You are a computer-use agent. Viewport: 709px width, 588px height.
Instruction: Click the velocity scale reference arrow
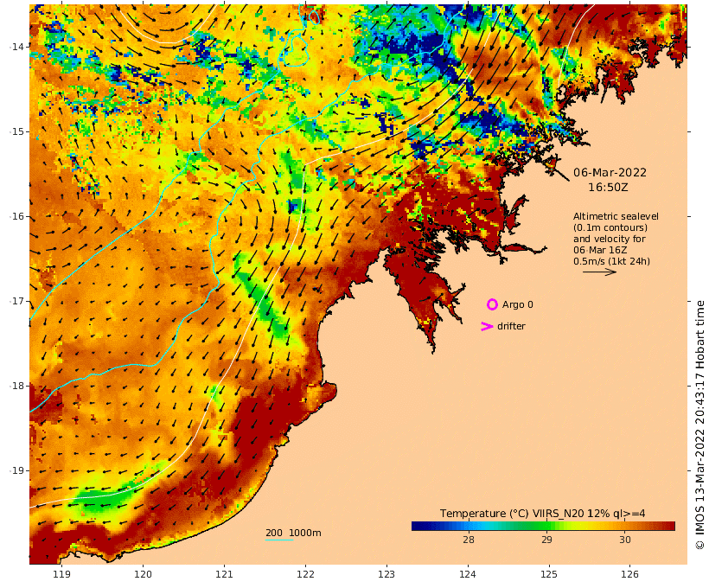599,272
